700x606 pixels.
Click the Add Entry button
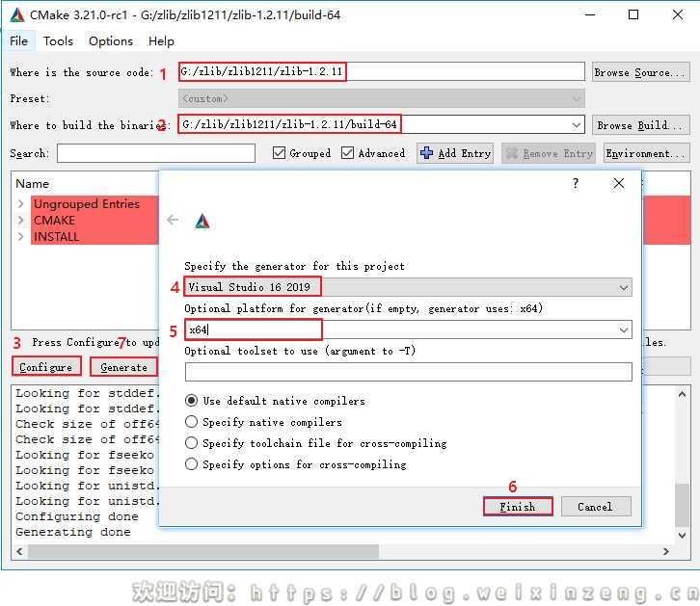(x=455, y=153)
